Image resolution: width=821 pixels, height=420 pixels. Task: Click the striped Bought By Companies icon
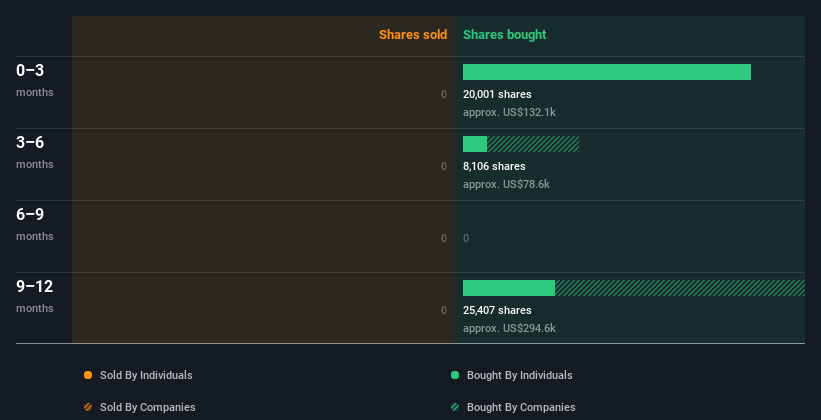point(455,407)
